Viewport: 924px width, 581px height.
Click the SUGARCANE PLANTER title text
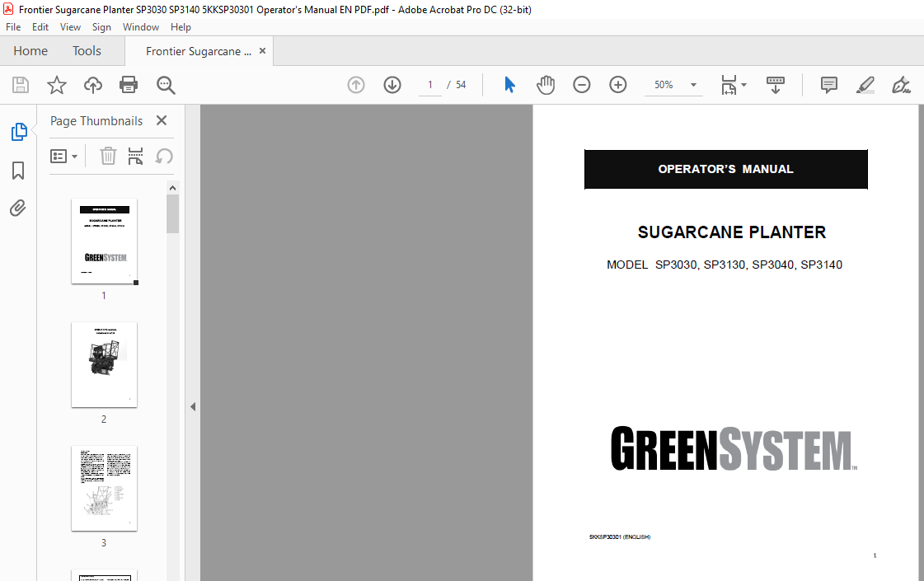732,232
